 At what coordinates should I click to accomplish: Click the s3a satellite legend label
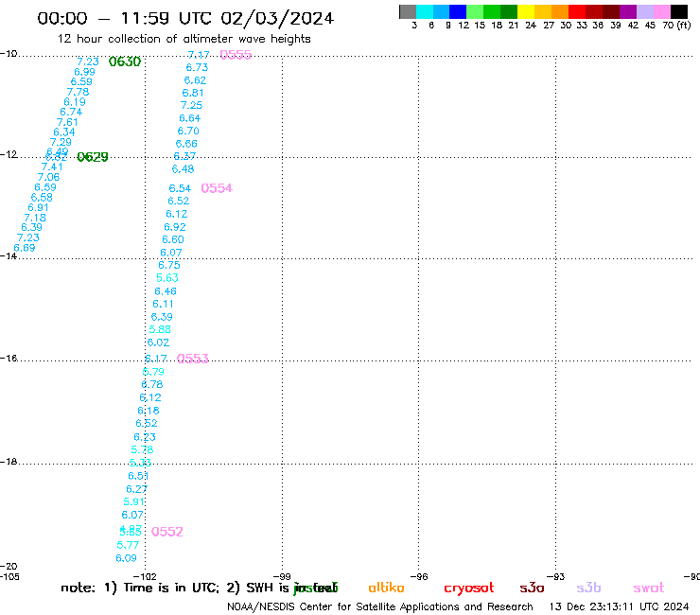click(532, 588)
